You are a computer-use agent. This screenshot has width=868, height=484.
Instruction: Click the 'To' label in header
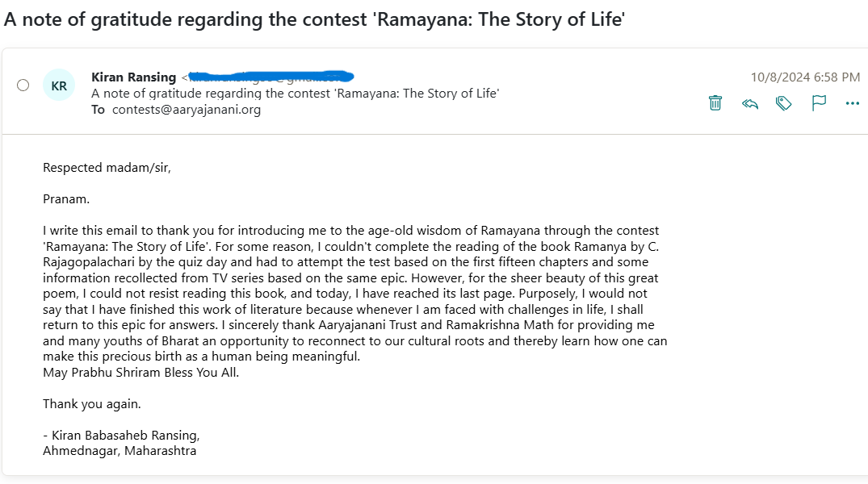click(98, 110)
